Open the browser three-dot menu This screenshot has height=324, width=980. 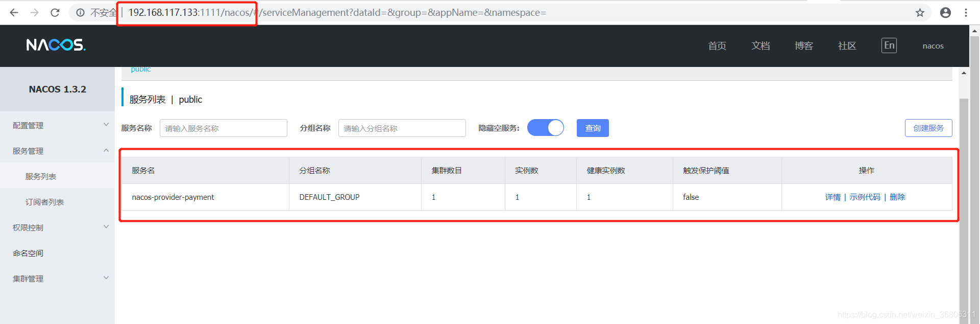click(966, 13)
